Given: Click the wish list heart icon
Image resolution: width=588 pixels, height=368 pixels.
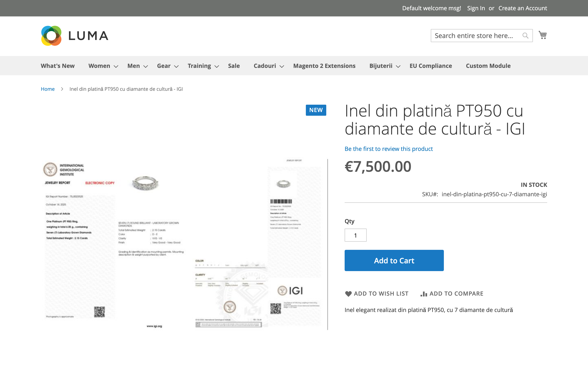Looking at the screenshot, I should click(x=348, y=294).
